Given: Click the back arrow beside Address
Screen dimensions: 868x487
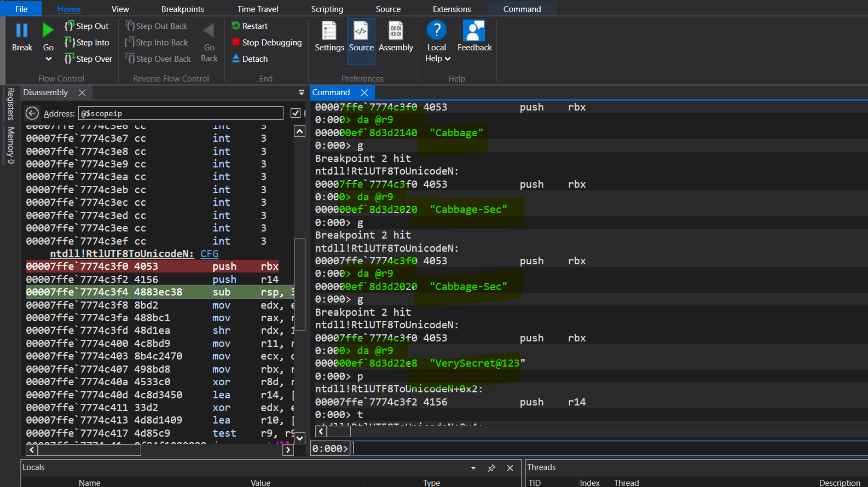Looking at the screenshot, I should (x=32, y=113).
